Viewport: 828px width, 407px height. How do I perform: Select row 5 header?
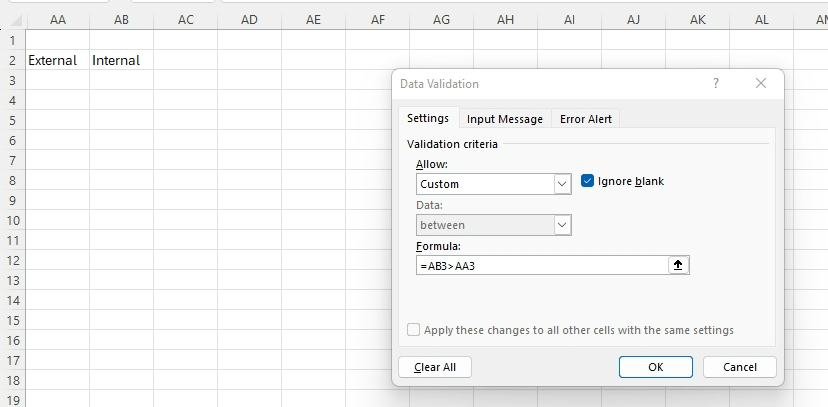pyautogui.click(x=12, y=120)
